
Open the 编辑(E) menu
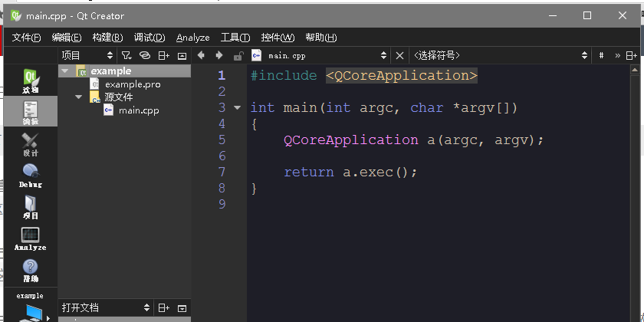pos(67,38)
